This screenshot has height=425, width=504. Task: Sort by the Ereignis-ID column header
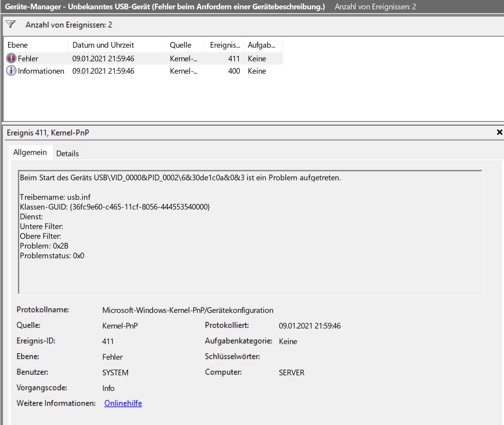pos(225,45)
